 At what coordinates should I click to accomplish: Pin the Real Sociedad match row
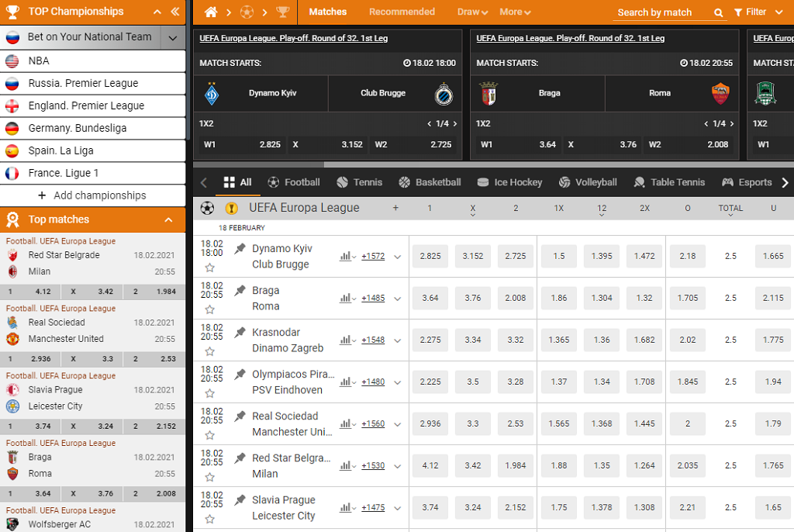pos(240,416)
